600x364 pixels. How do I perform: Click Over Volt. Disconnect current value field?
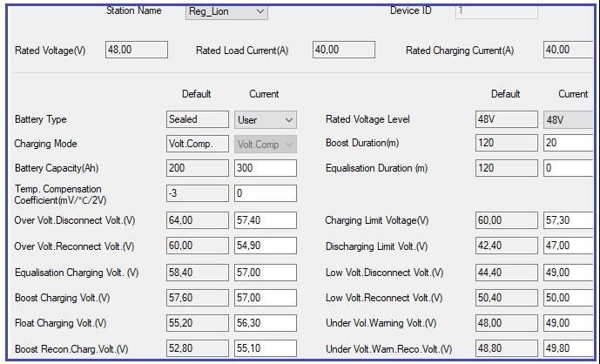pyautogui.click(x=266, y=221)
